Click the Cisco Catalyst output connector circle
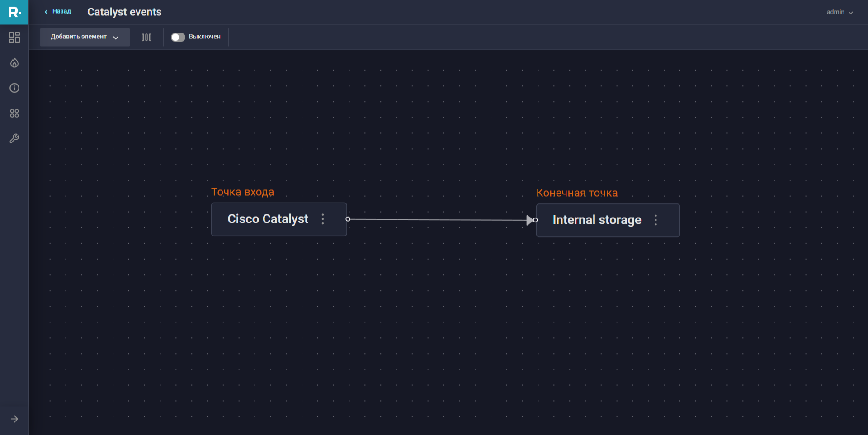The height and width of the screenshot is (435, 868). 348,219
